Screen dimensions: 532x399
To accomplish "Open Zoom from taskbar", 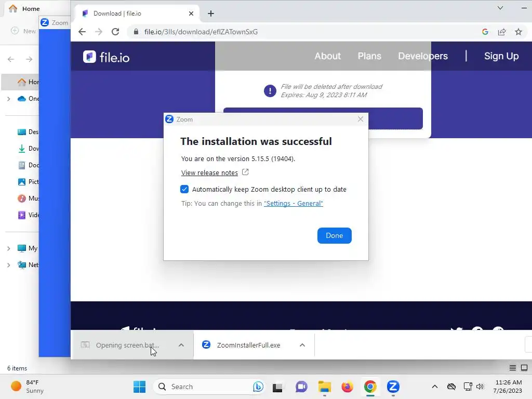I will point(393,387).
